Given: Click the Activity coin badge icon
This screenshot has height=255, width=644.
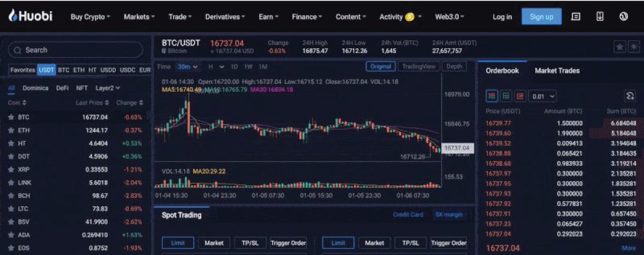Looking at the screenshot, I should point(410,17).
